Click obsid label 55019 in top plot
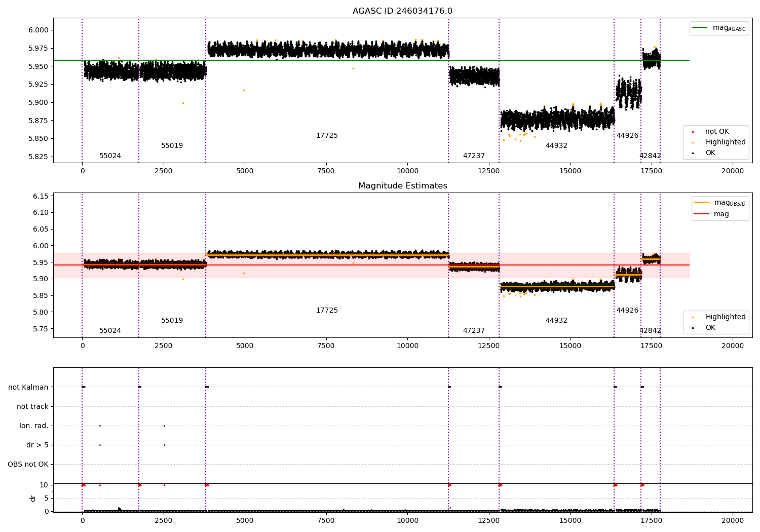 coord(172,146)
